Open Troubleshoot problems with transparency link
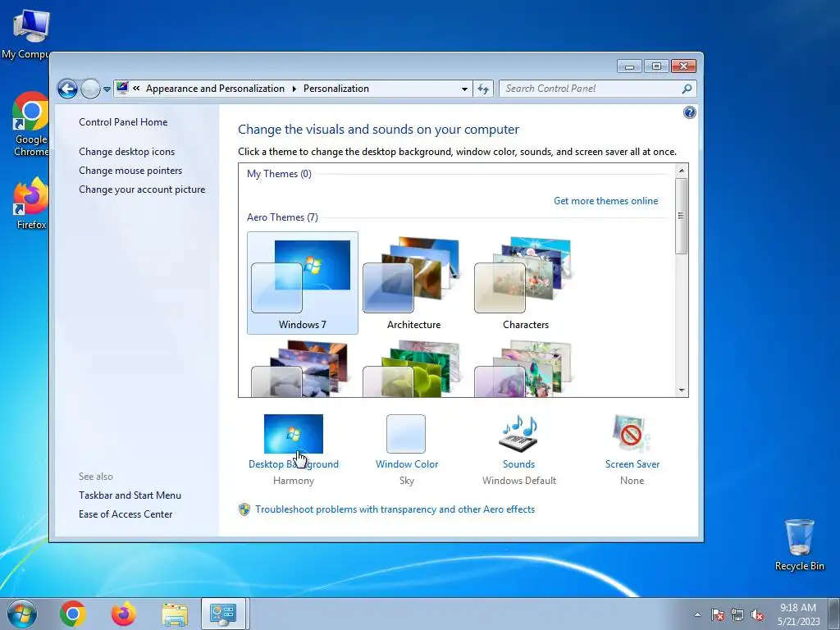Screen dimensions: 840x630 point(395,509)
